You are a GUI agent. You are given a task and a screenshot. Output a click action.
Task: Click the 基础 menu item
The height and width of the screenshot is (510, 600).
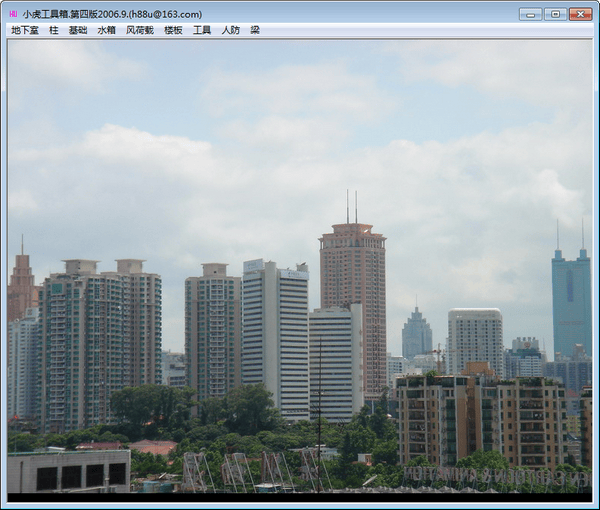point(78,30)
